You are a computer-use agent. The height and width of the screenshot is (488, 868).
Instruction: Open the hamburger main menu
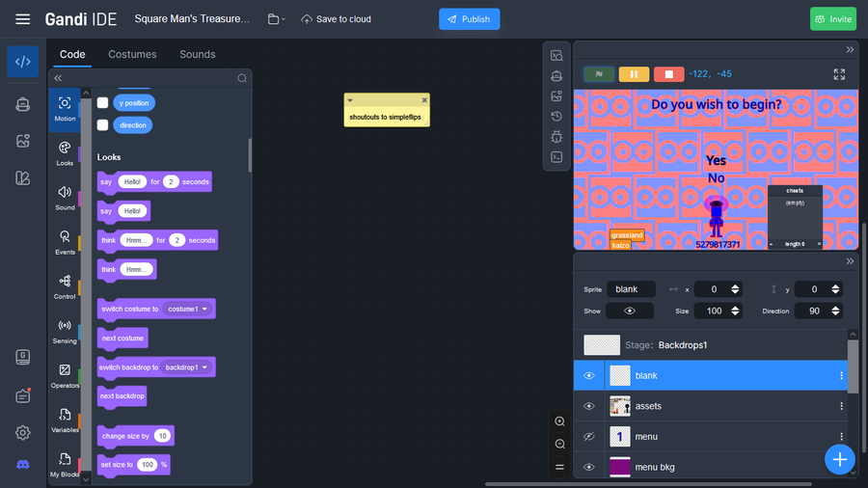click(23, 19)
